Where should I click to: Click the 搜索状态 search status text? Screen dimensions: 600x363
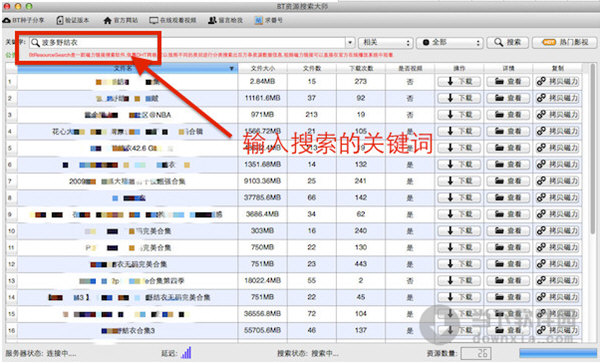pos(308,353)
